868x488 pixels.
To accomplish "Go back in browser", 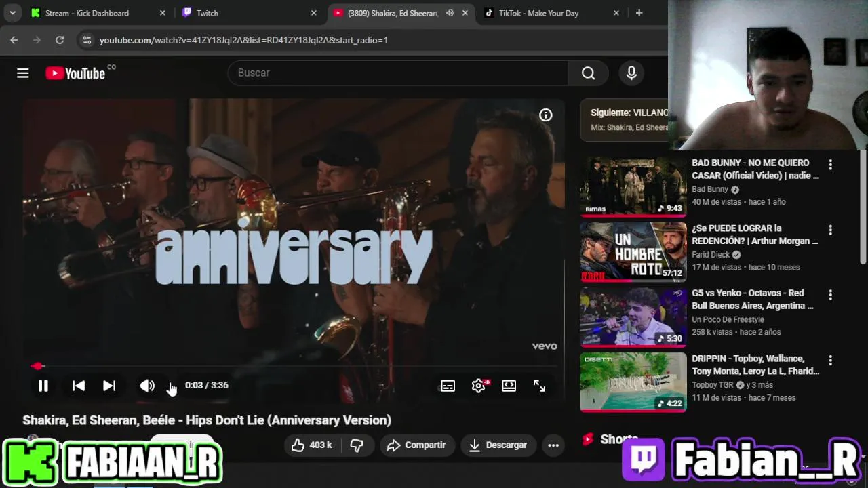I will pos(14,40).
